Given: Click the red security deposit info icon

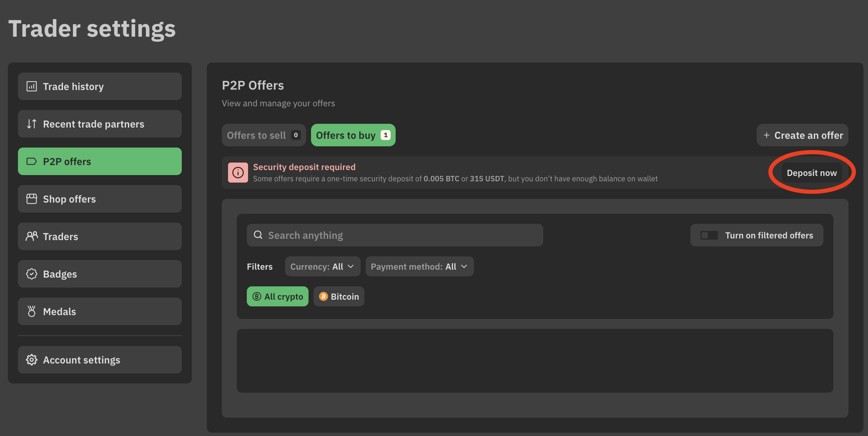Looking at the screenshot, I should 238,173.
